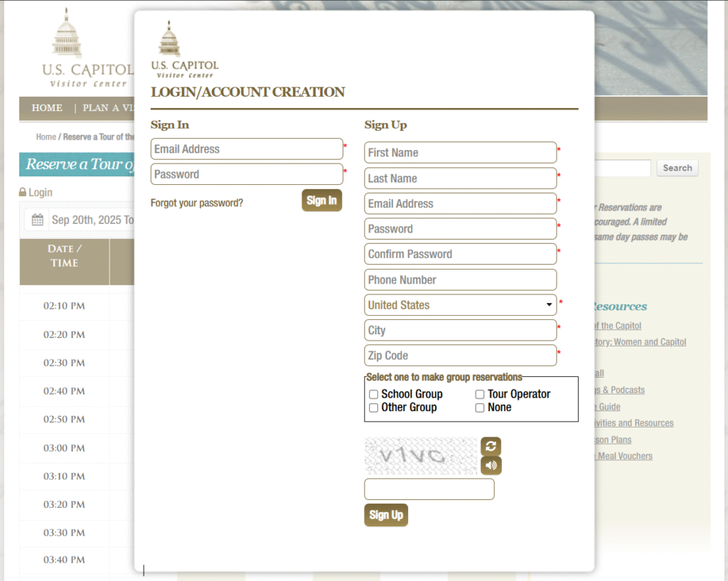Focus the Phone Number field
The width and height of the screenshot is (728, 581).
[x=460, y=279]
